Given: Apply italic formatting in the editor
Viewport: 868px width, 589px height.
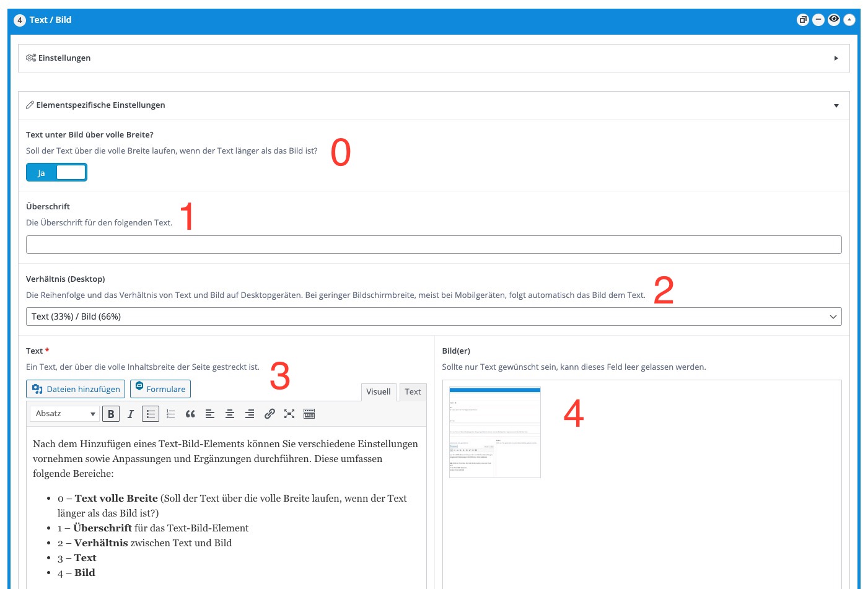Looking at the screenshot, I should 131,414.
